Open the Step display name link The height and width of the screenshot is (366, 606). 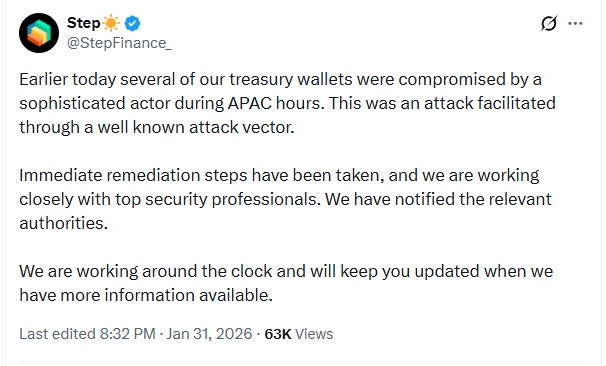coord(84,23)
